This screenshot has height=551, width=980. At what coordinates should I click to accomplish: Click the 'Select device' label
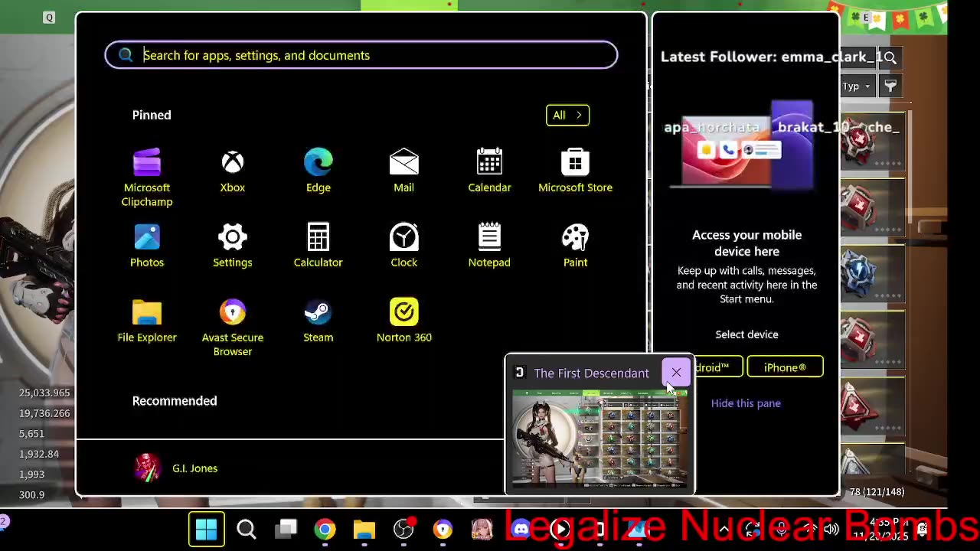(746, 334)
